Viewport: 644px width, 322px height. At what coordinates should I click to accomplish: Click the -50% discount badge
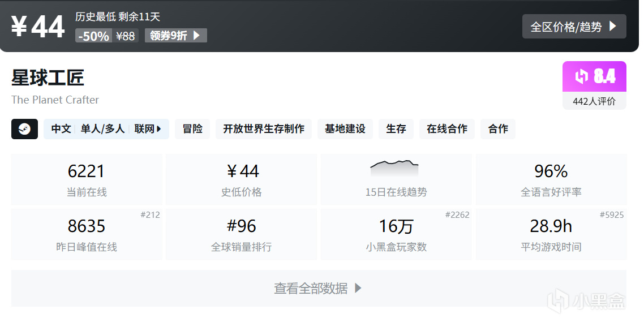click(93, 36)
